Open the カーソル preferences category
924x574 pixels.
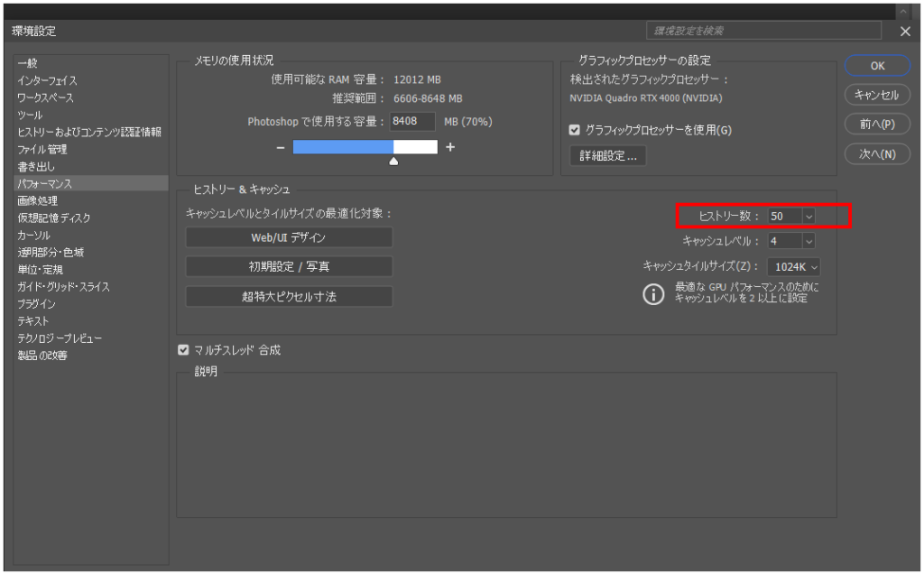click(x=33, y=236)
